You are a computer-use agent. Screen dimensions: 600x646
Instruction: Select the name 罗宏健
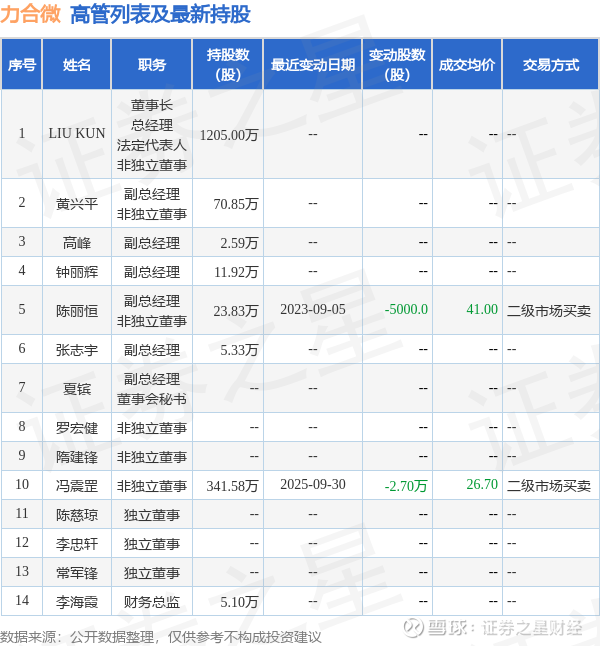(x=77, y=428)
